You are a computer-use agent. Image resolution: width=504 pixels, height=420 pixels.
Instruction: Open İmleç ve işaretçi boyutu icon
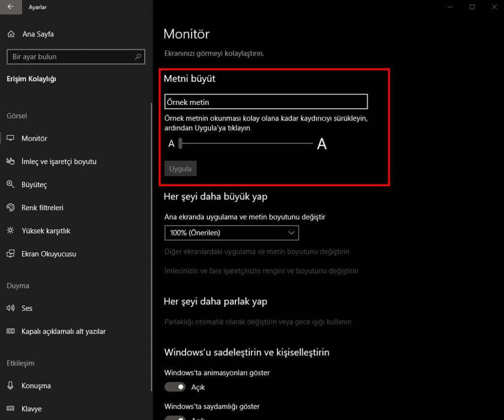pyautogui.click(x=11, y=162)
